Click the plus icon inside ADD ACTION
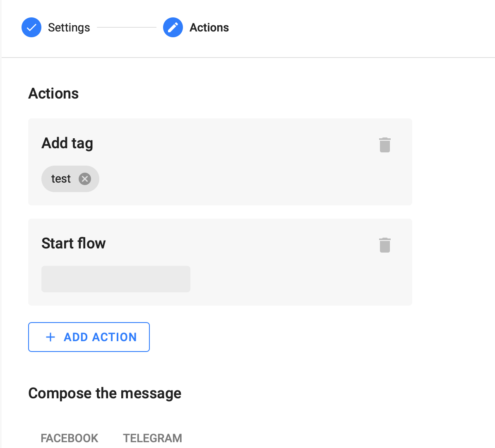The height and width of the screenshot is (448, 495). click(x=50, y=337)
